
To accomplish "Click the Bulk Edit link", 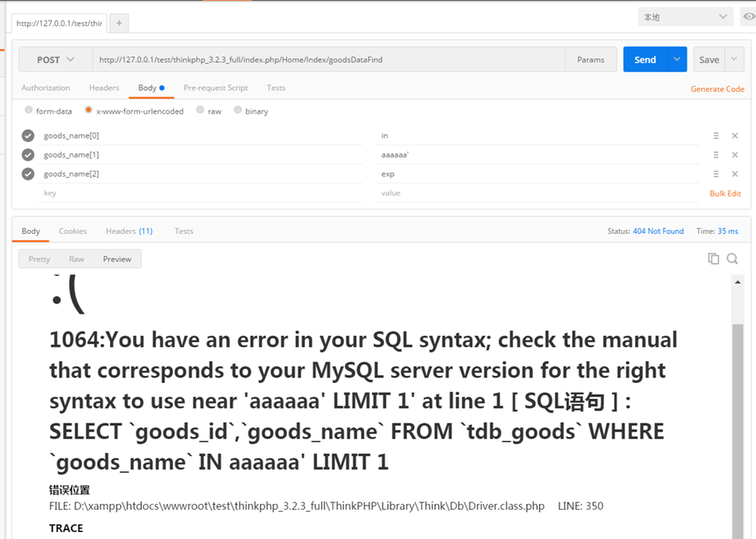I will [x=725, y=193].
